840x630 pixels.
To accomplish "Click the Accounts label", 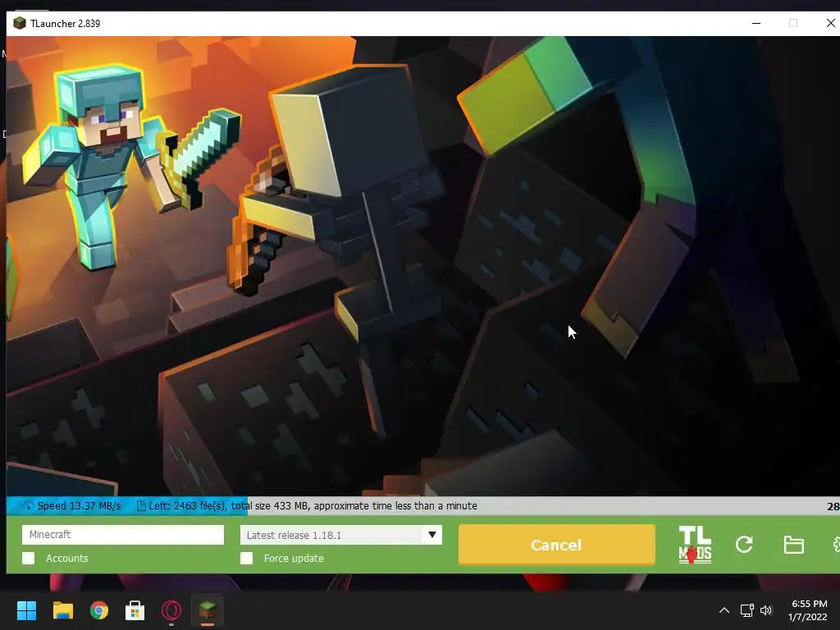I will coord(67,558).
